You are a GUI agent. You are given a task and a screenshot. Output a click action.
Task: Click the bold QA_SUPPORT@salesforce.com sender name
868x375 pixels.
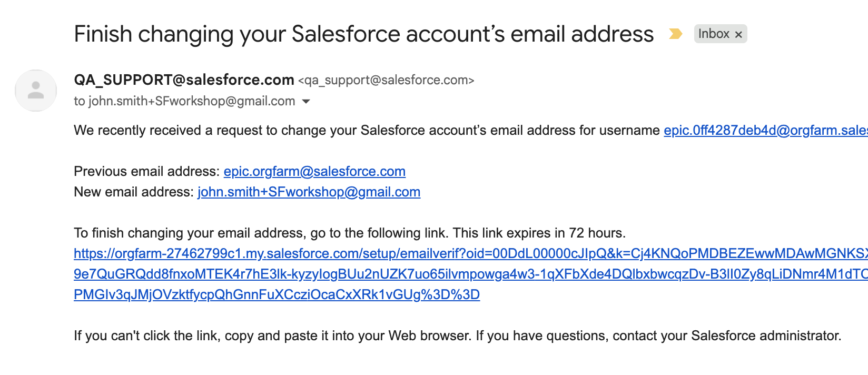[x=184, y=80]
